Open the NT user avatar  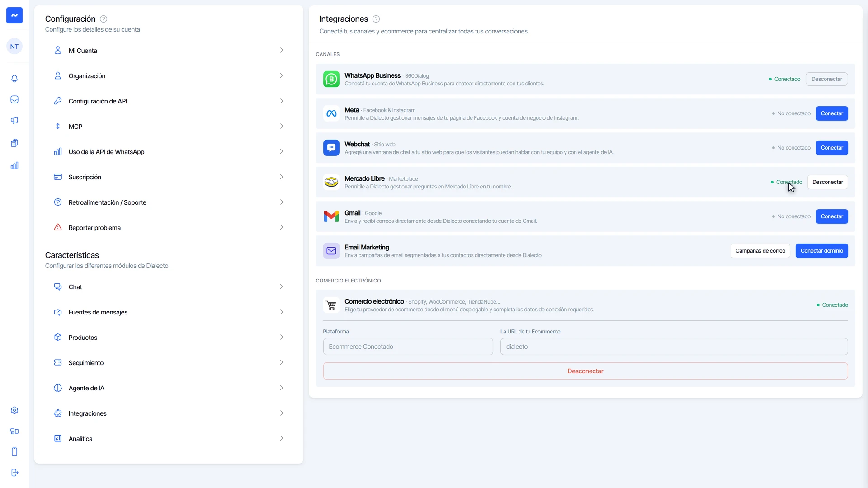pyautogui.click(x=14, y=47)
